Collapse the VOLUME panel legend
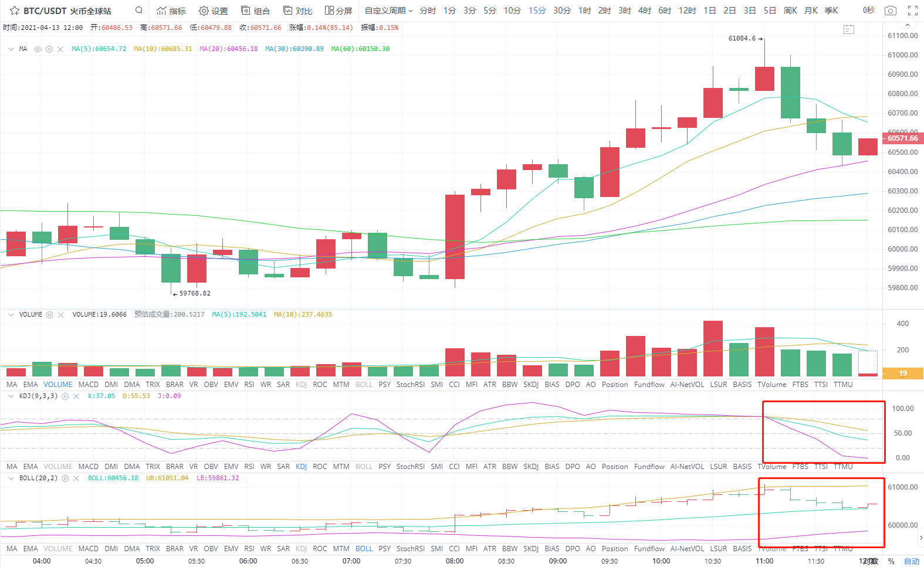The width and height of the screenshot is (924, 567). pyautogui.click(x=11, y=315)
